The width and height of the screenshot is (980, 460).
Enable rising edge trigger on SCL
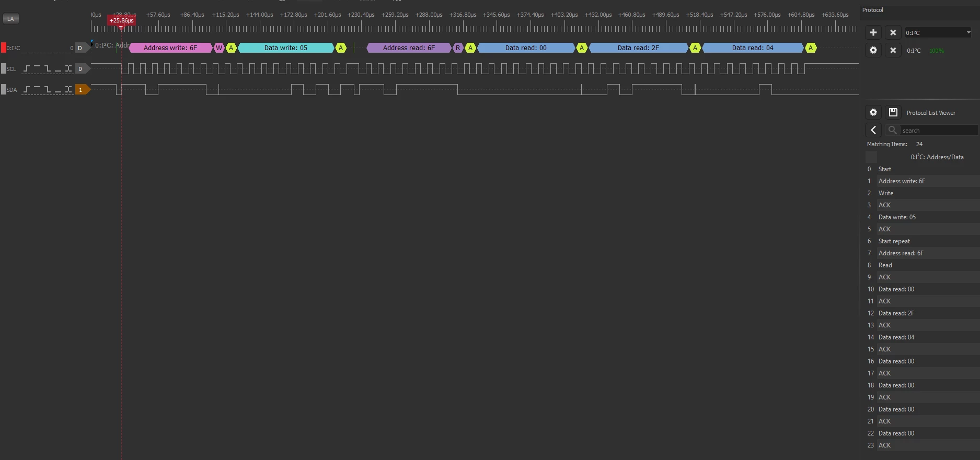tap(27, 68)
